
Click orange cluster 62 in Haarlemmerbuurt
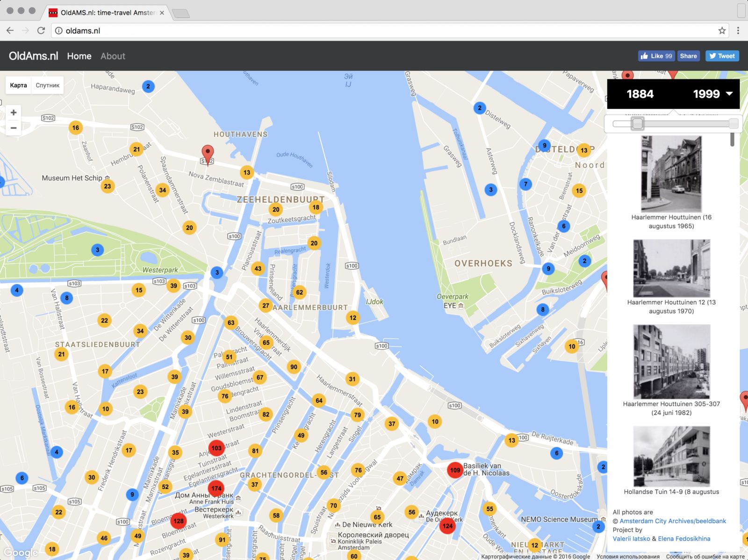(300, 292)
